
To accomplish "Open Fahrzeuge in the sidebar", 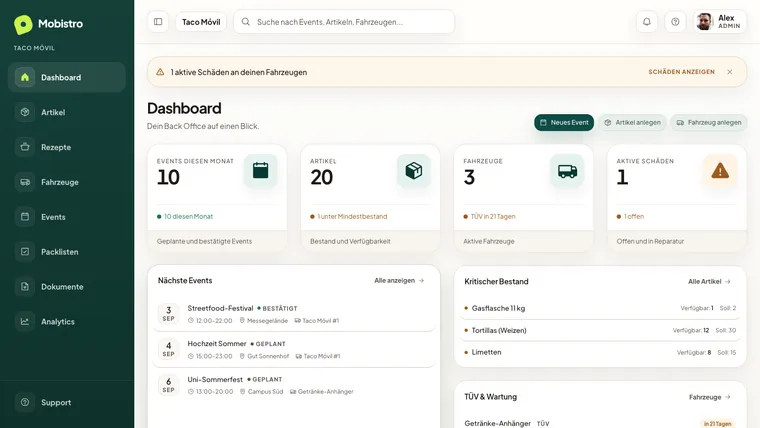I will click(x=67, y=182).
